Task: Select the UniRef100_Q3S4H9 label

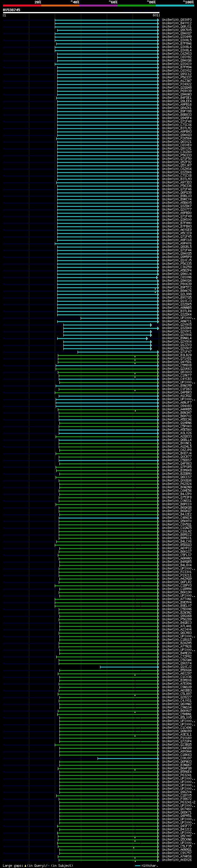Action: [176, 37]
